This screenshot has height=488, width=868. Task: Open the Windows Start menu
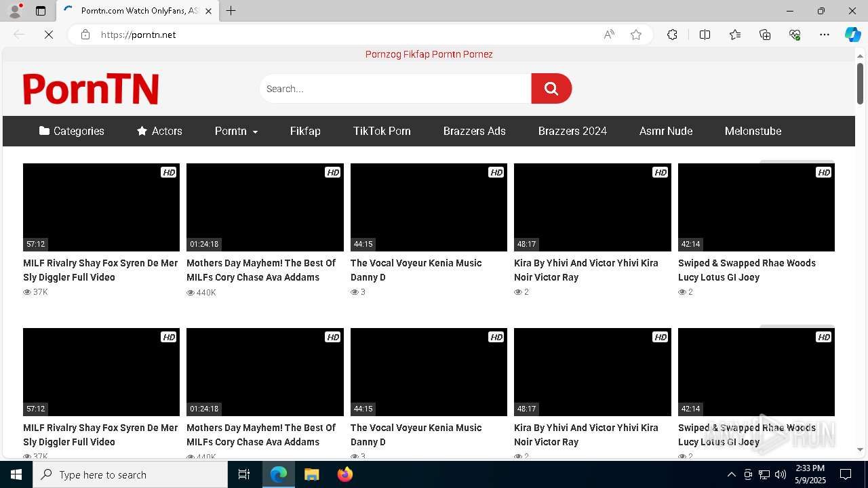click(x=16, y=474)
